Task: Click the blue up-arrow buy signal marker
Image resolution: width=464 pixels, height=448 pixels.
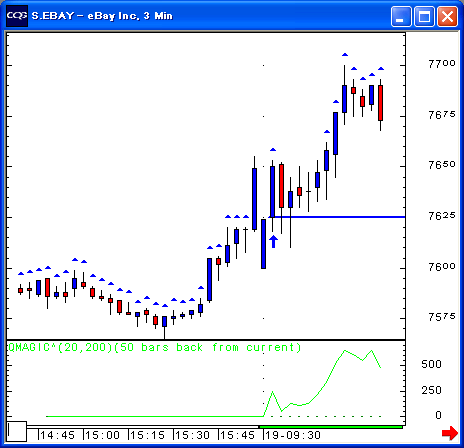Action: coord(273,241)
